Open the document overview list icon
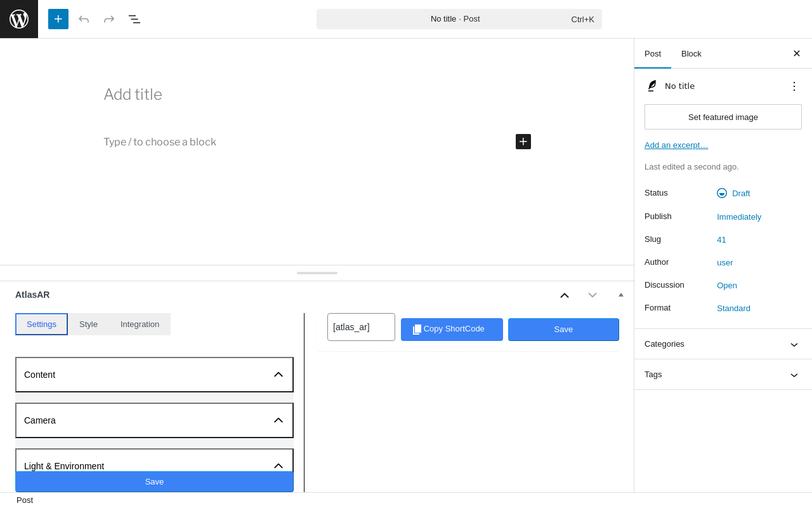Image resolution: width=812 pixels, height=508 pixels. (x=134, y=19)
